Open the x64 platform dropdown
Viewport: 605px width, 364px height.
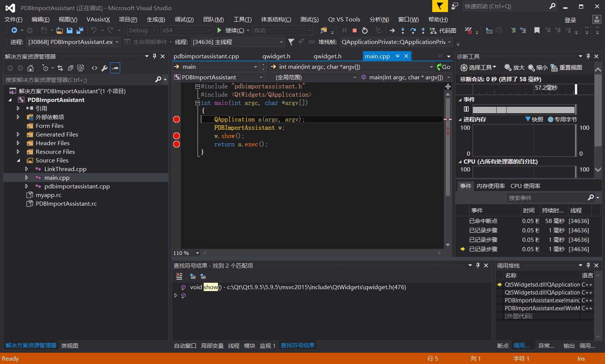pyautogui.click(x=186, y=30)
